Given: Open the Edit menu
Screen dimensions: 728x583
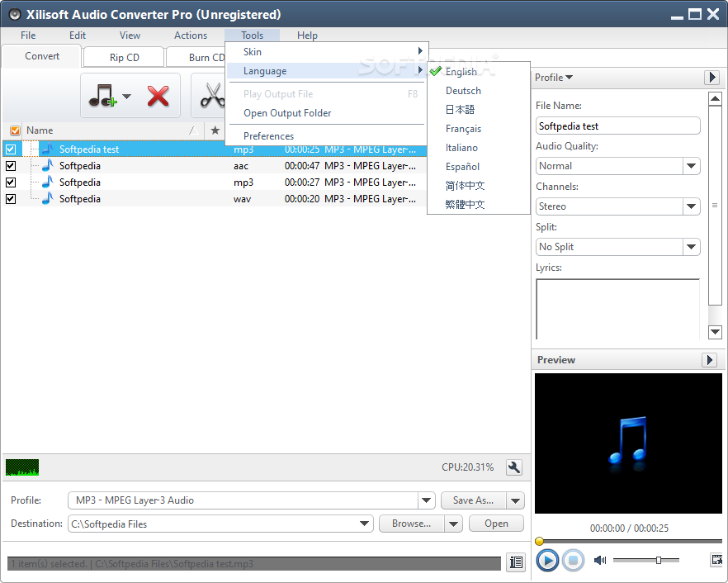Looking at the screenshot, I should (78, 36).
